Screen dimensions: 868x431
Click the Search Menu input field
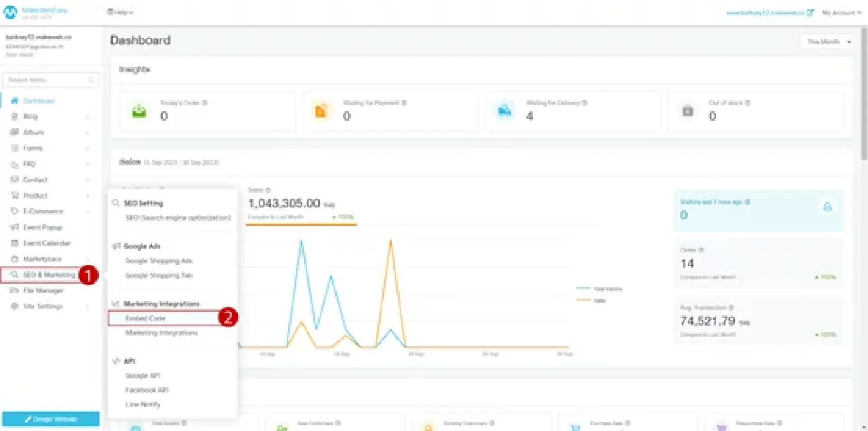[47, 80]
